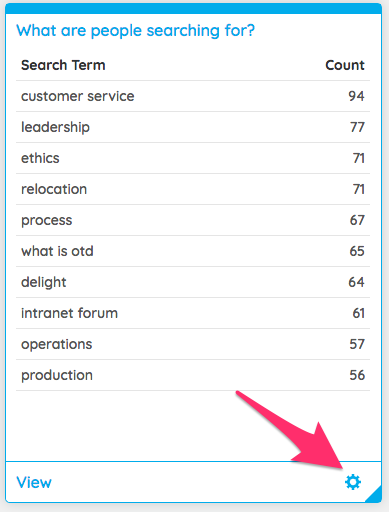The width and height of the screenshot is (389, 512).
Task: Click count value 77 for leadership
Action: [357, 127]
